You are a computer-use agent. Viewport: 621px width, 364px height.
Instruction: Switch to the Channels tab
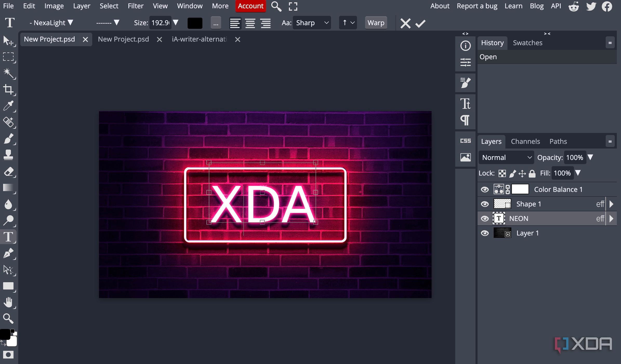click(525, 141)
